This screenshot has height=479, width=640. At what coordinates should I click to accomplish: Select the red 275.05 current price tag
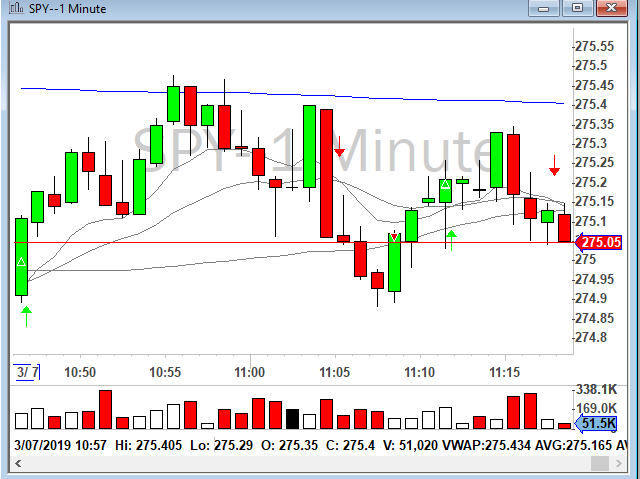click(600, 242)
